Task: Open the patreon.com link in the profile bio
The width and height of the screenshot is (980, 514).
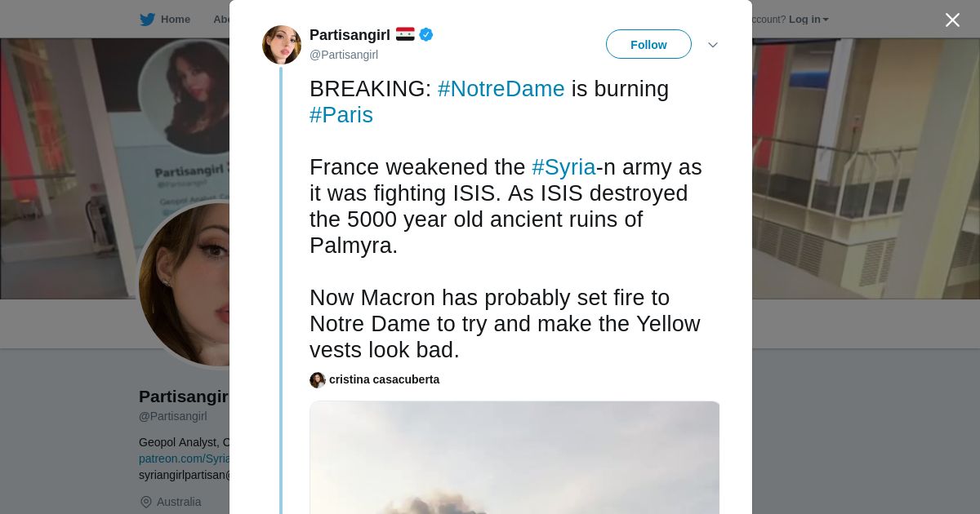Action: pos(185,459)
